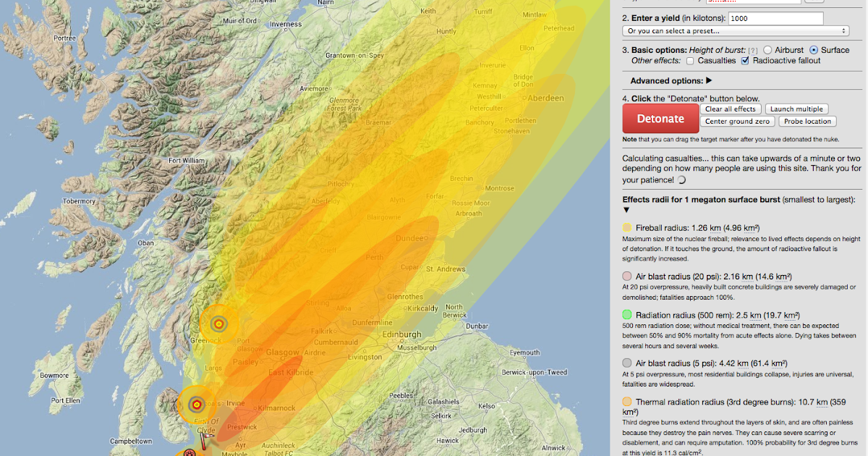
Task: Click the Probe location button
Action: [x=807, y=121]
